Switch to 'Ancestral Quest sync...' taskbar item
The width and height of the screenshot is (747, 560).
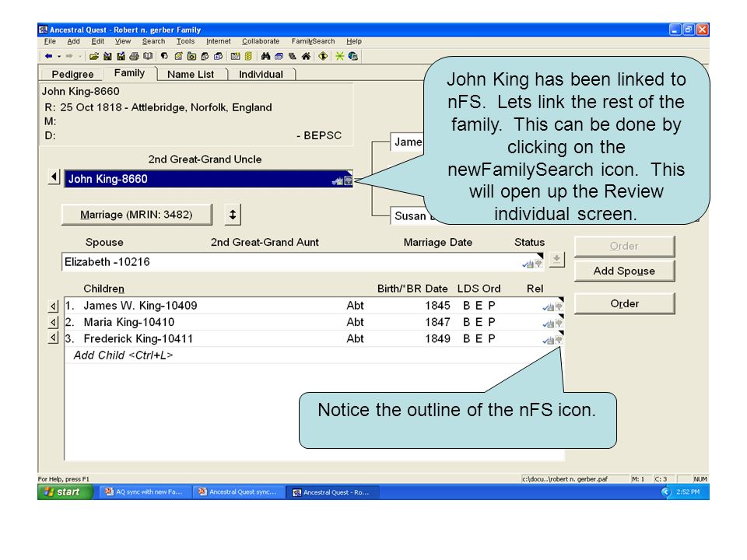pos(239,492)
